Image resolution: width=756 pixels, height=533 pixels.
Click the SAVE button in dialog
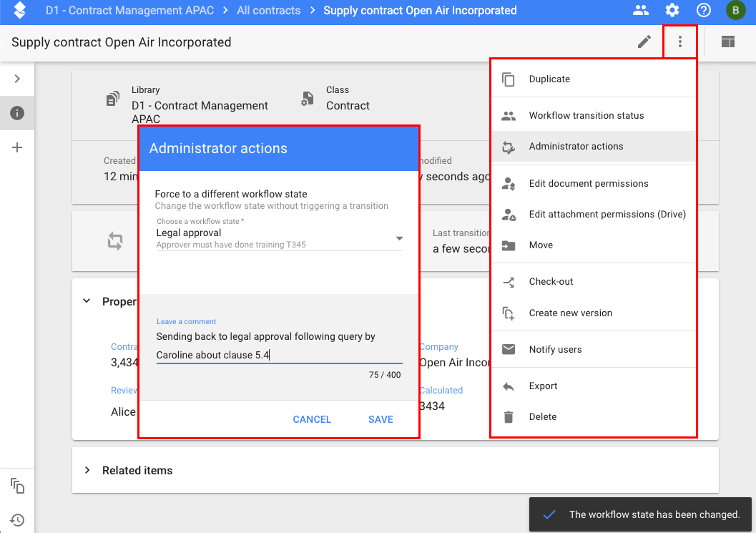pos(381,419)
